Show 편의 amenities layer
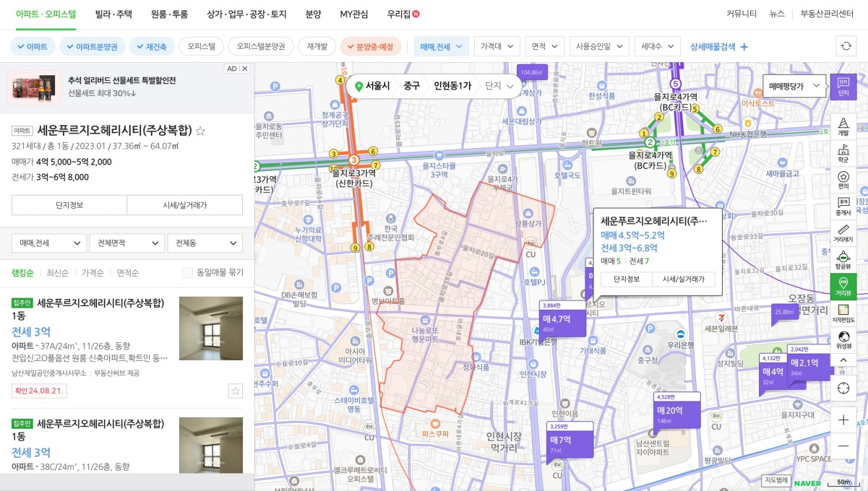The image size is (868, 491). tap(843, 180)
